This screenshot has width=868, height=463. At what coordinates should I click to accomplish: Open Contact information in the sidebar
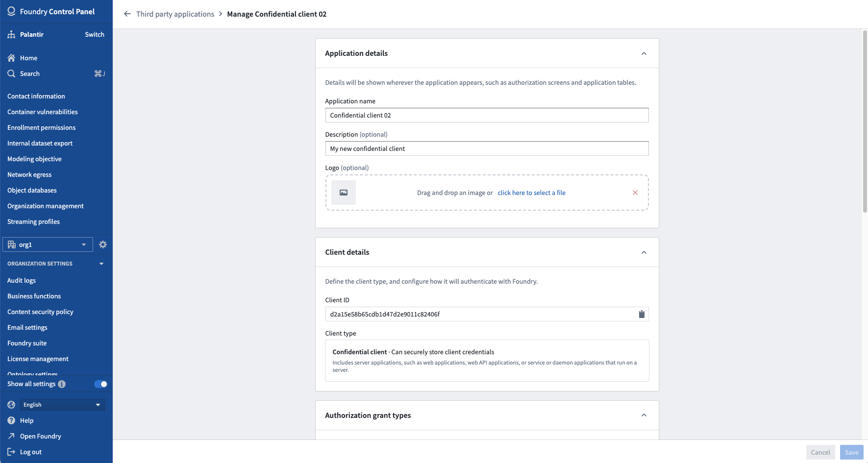(x=36, y=96)
